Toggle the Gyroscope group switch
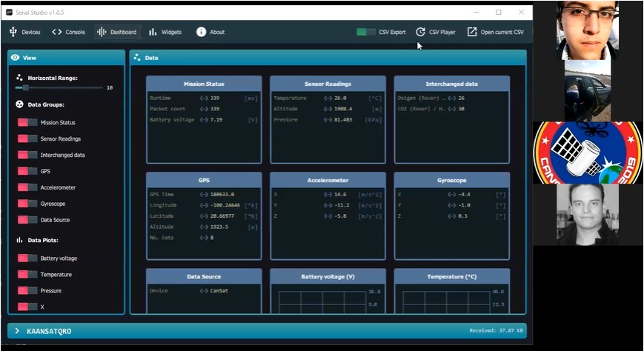The image size is (644, 351). (27, 204)
